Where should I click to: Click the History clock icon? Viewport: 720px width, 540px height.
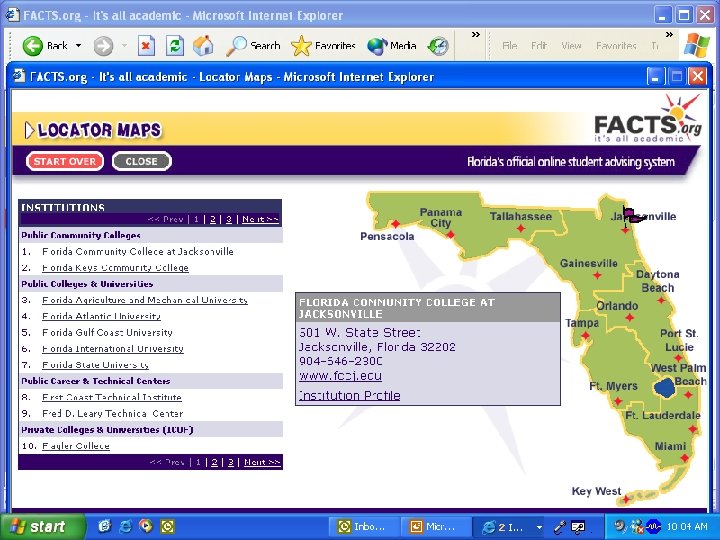[438, 46]
